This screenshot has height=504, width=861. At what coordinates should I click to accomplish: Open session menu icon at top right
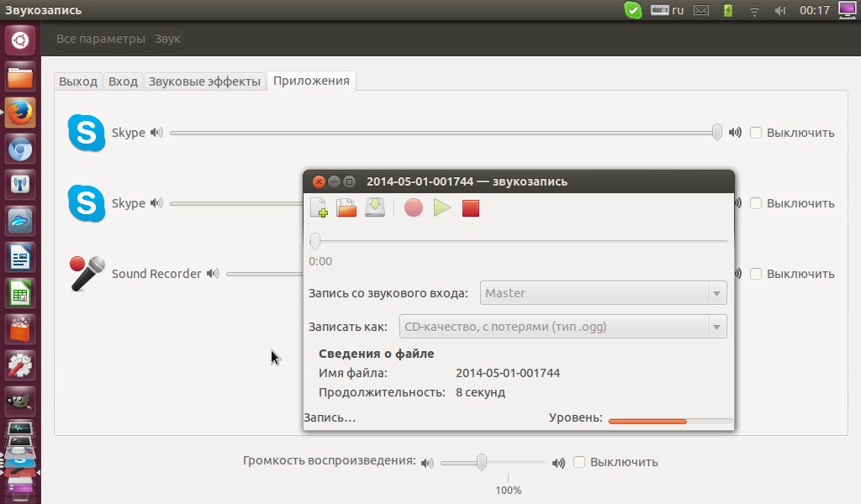click(848, 10)
